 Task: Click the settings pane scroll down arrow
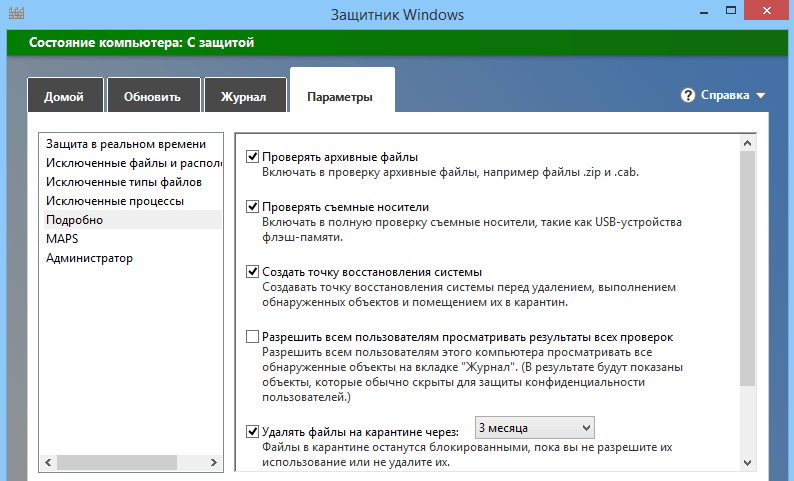(x=747, y=462)
